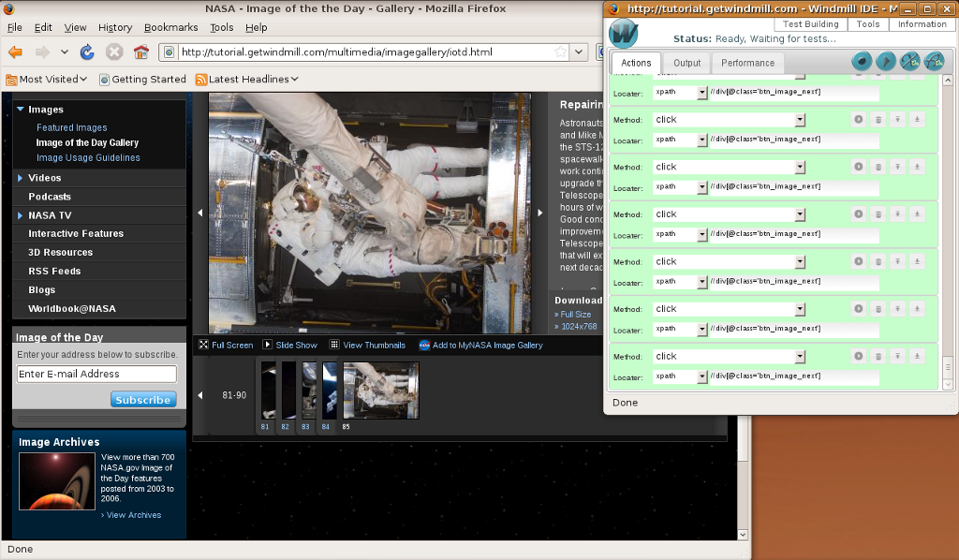Expand the NASA TV section in the sidebar
Image resolution: width=959 pixels, height=560 pixels.
[21, 215]
